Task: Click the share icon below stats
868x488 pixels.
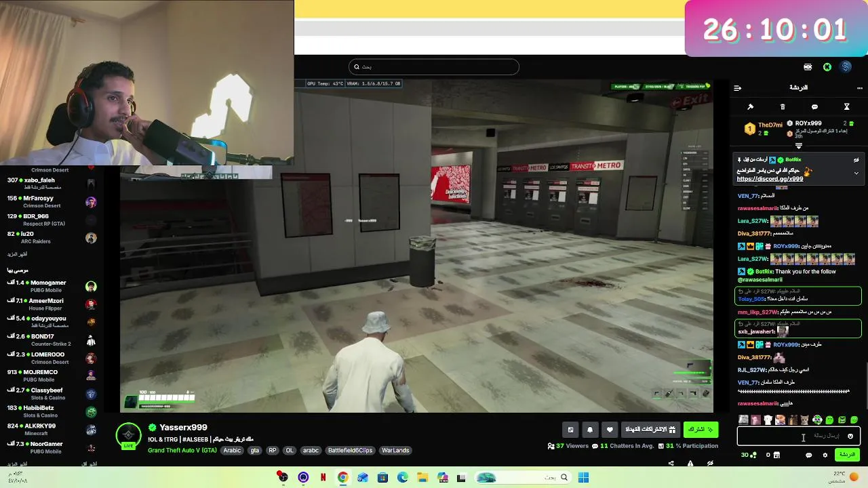Action: click(x=671, y=464)
